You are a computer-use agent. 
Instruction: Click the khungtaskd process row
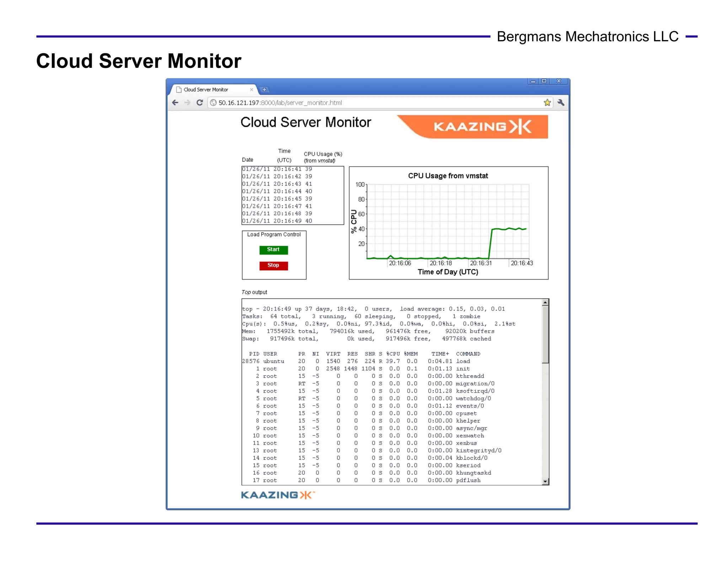[366, 473]
